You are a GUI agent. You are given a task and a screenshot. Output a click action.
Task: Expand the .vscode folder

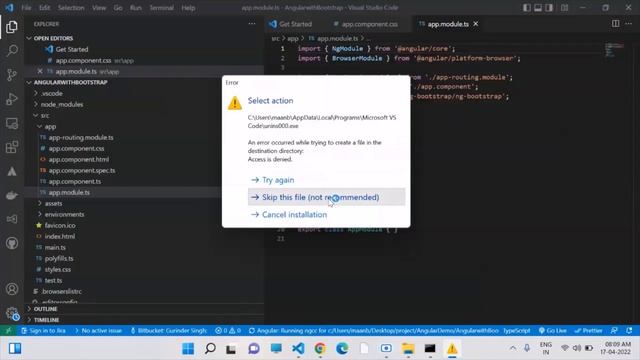[x=52, y=93]
